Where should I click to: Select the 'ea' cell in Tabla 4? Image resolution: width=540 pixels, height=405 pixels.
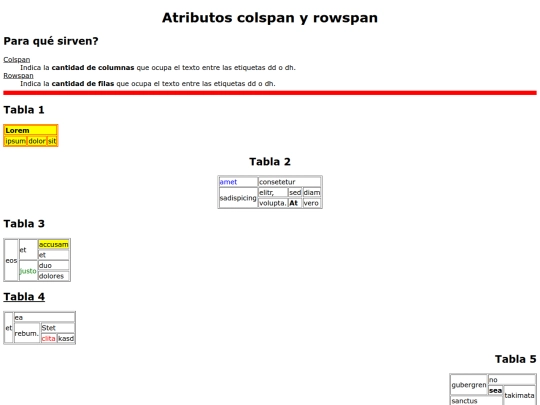(x=44, y=318)
